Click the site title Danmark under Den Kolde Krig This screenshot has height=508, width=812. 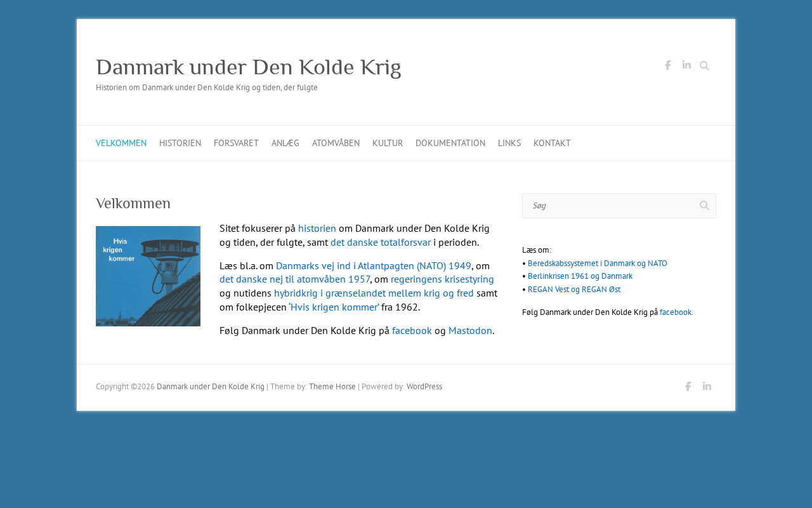point(248,67)
